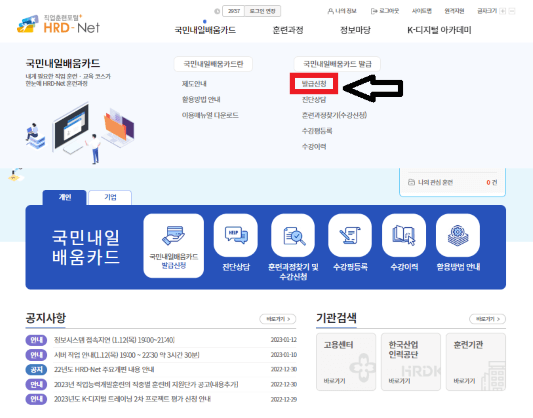Open 고용센터 card

(x=346, y=362)
